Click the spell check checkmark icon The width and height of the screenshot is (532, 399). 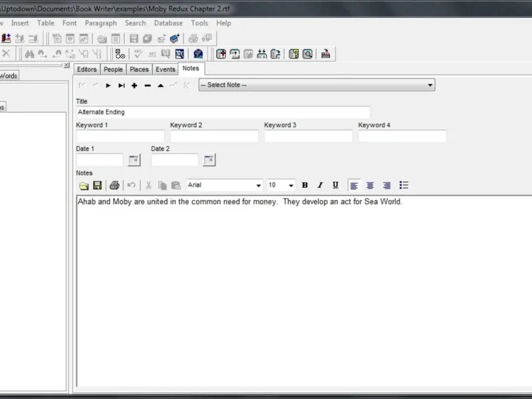pos(138,54)
